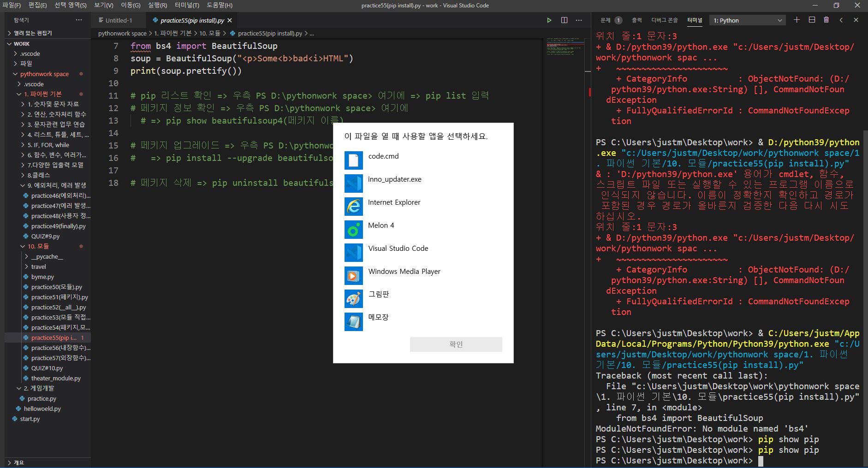
Task: Choose Internet Explorer to open the file
Action: 394,202
